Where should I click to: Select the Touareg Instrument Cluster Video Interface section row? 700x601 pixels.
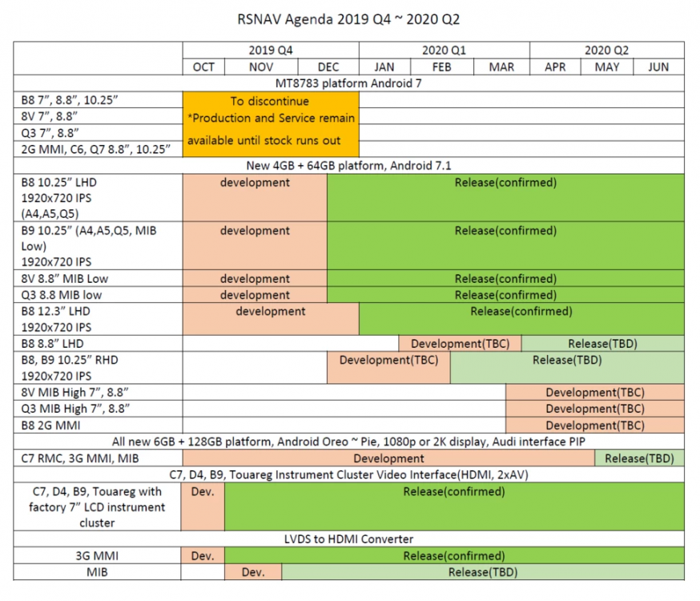tap(348, 474)
